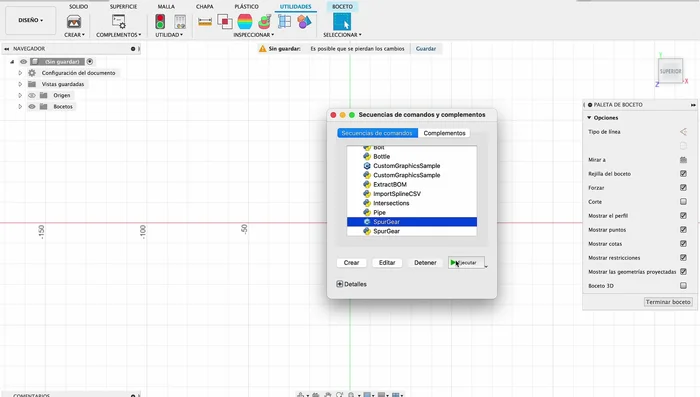Open the Complementos tab in the dialog
Viewport: 700px width, 397px height.
(444, 133)
